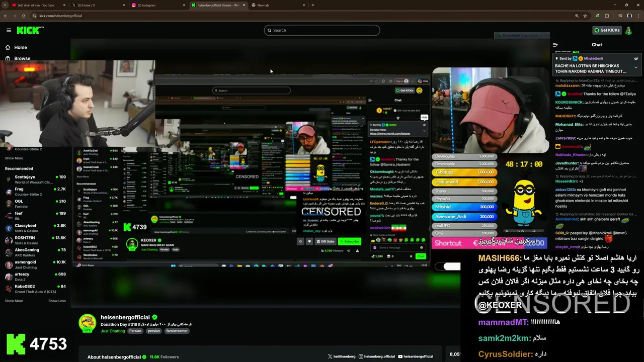Viewport: 644px width, 362px height.
Task: Open the Kick hamburger sidebar menu
Action: (x=9, y=30)
